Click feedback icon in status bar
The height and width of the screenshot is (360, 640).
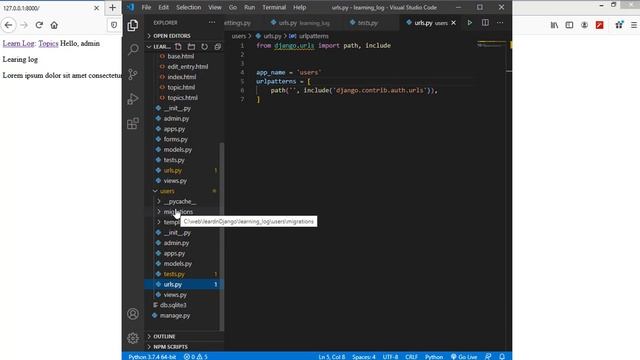click(x=488, y=356)
